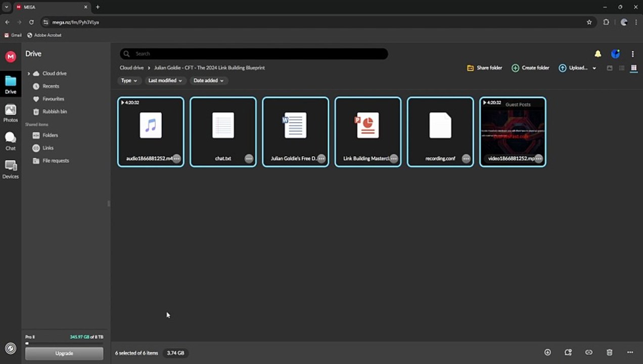Click the Upgrade button

pos(64,353)
